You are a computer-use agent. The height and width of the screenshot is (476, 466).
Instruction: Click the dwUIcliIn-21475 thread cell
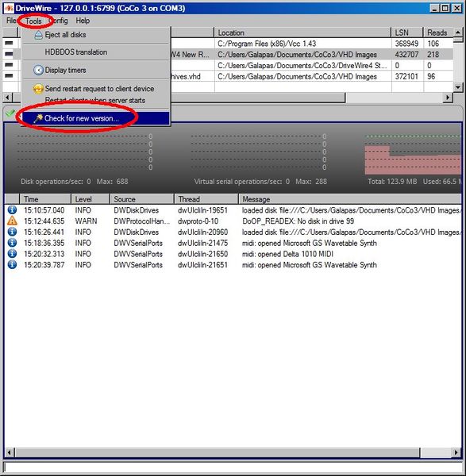tap(202, 243)
